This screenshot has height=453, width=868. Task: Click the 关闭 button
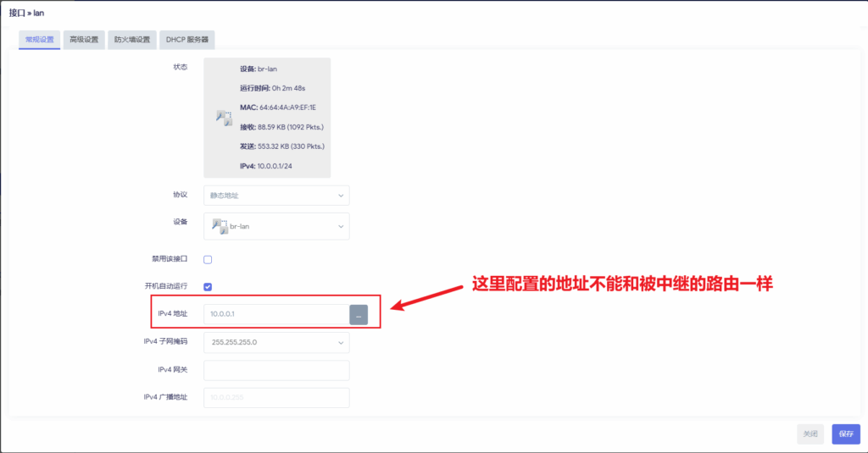point(810,434)
